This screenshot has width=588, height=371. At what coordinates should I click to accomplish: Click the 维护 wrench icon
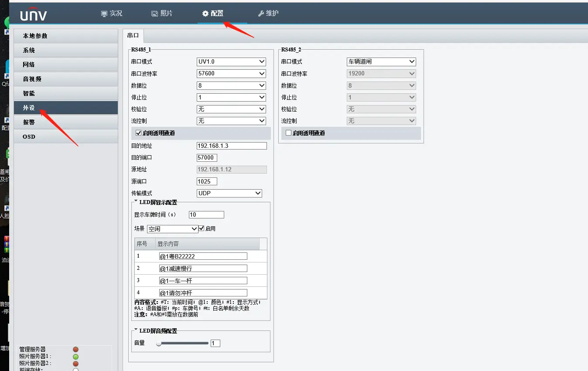tap(261, 14)
